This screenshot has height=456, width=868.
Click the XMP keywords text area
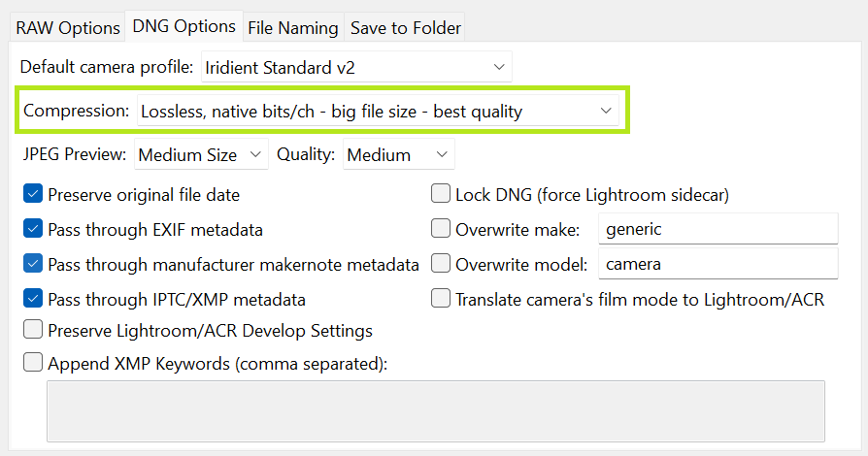(436, 410)
